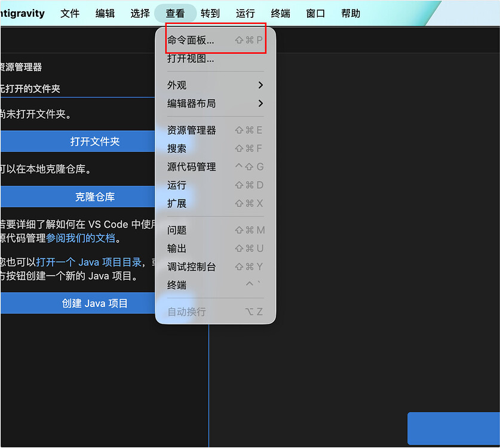Select 输出 in the View menu

pyautogui.click(x=216, y=248)
